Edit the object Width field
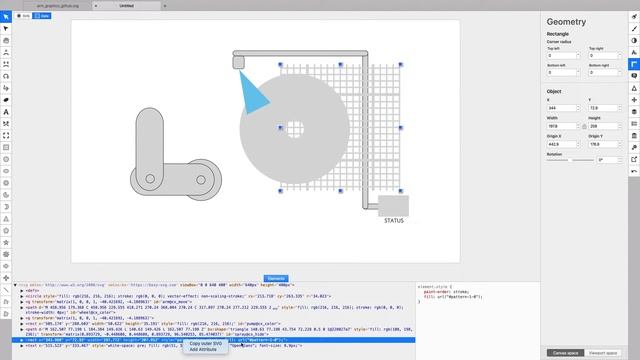 pyautogui.click(x=563, y=127)
